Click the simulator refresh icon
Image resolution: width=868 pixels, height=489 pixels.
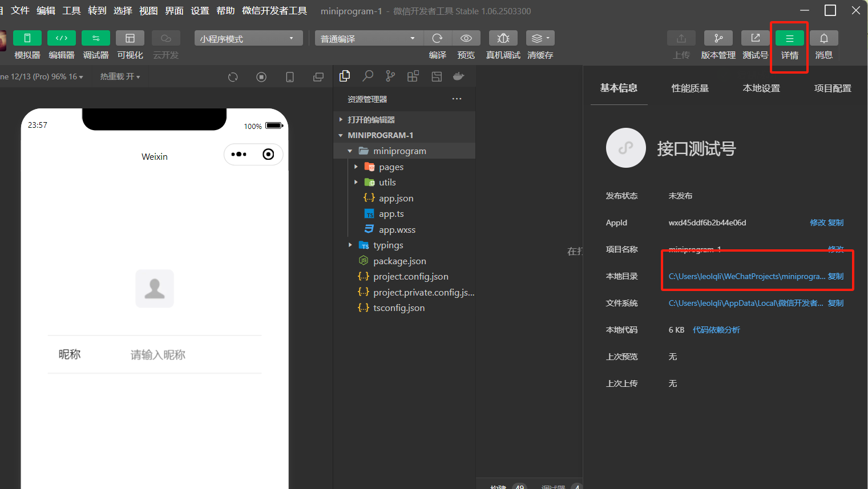coord(233,77)
